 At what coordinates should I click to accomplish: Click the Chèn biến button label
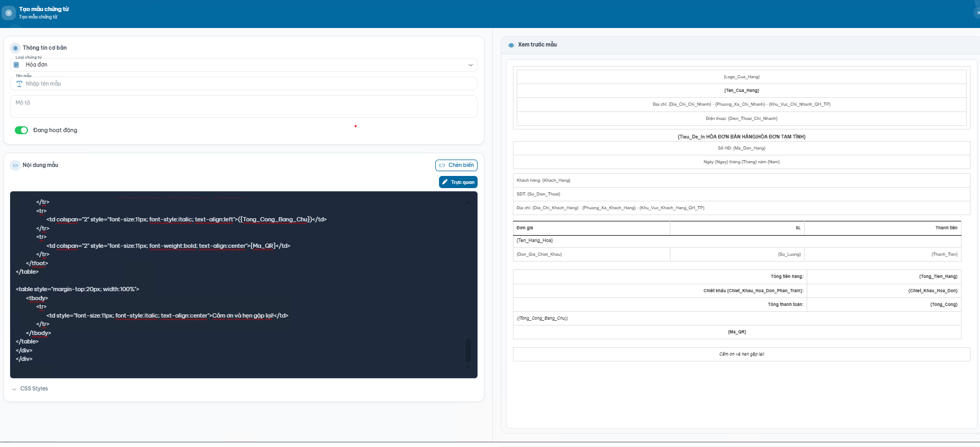461,165
